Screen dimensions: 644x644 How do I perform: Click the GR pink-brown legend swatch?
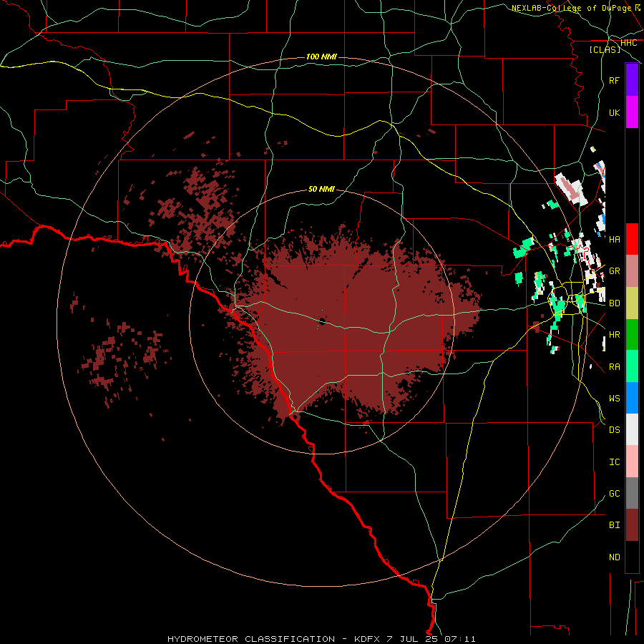click(x=632, y=271)
